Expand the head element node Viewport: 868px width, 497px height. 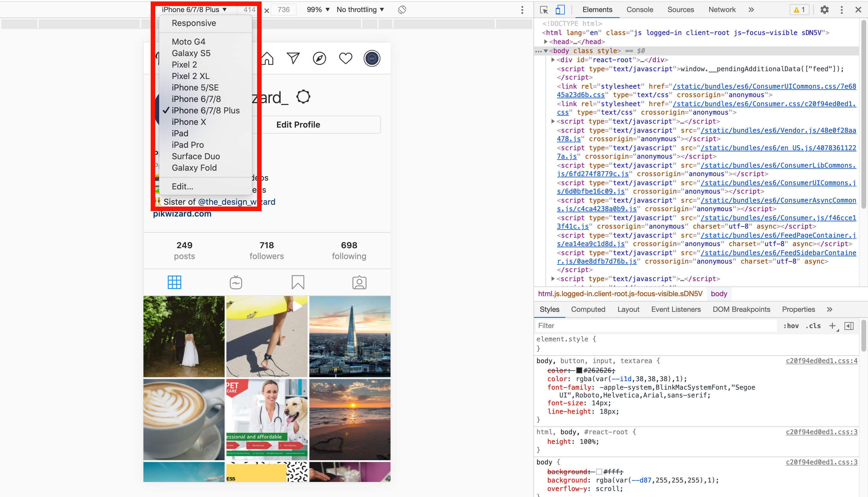click(546, 42)
